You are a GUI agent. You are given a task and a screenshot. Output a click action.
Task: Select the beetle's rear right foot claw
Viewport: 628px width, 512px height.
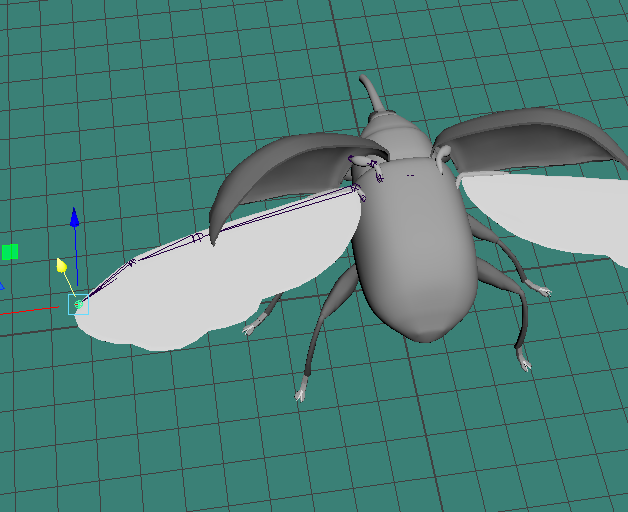point(524,361)
